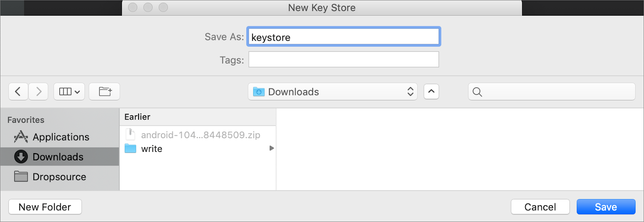Select the write folder
This screenshot has height=222, width=644.
(152, 149)
